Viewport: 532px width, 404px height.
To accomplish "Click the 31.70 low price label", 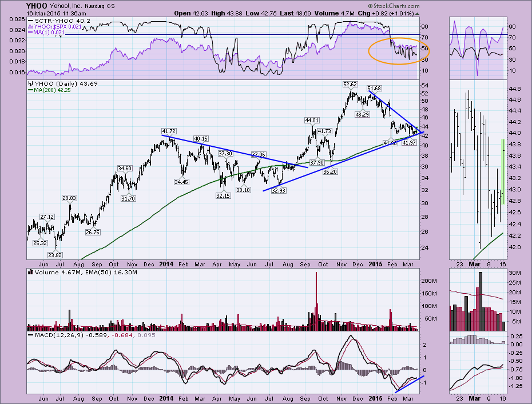I will tap(128, 199).
